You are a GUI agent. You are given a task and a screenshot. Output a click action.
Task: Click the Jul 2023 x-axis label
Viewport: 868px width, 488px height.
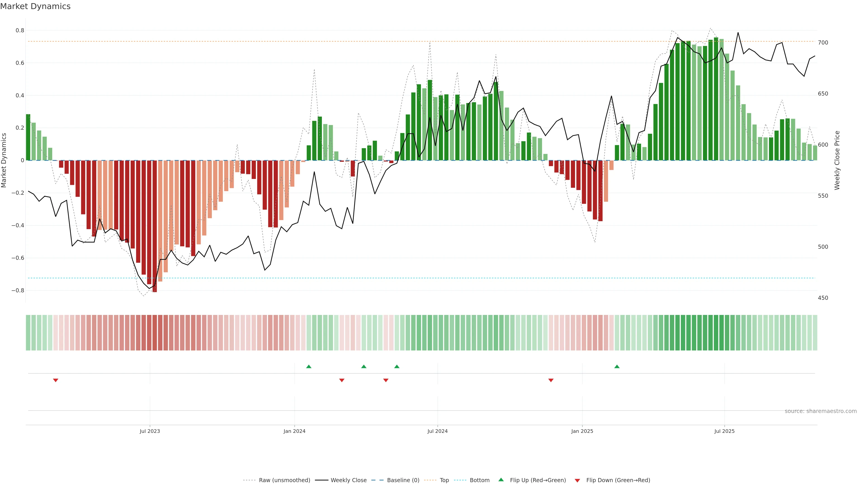coord(150,431)
